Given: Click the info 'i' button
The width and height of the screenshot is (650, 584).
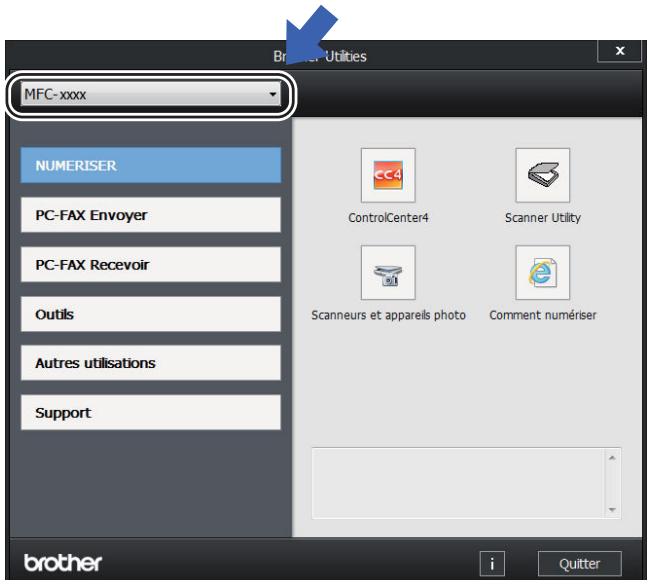Looking at the screenshot, I should (492, 563).
